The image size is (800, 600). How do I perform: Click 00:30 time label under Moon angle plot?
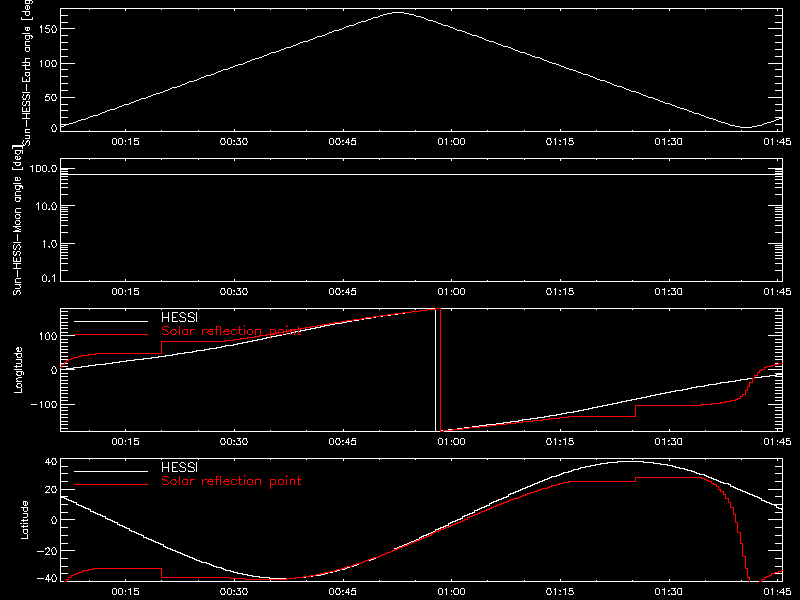(x=234, y=292)
